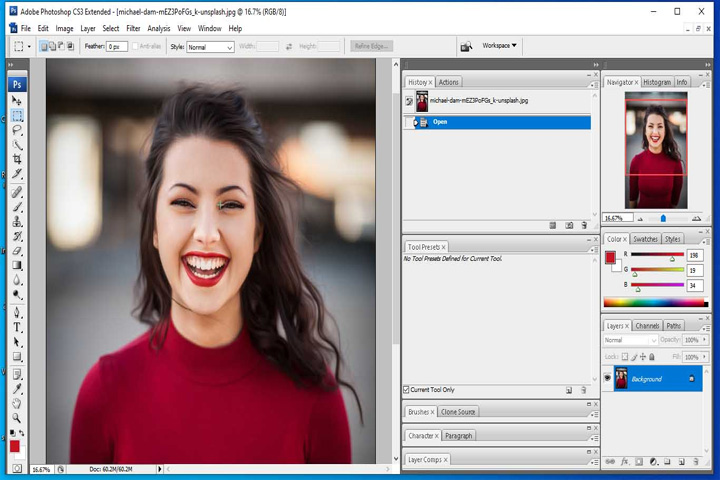The height and width of the screenshot is (480, 720).
Task: Select the Lasso tool
Action: pyautogui.click(x=17, y=130)
